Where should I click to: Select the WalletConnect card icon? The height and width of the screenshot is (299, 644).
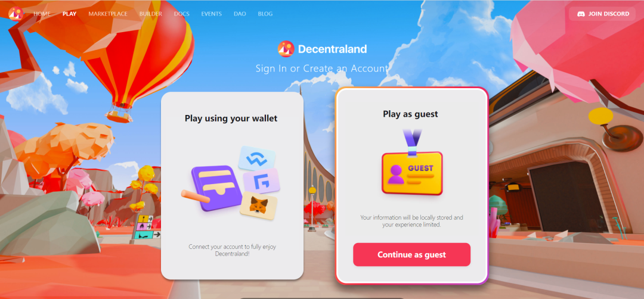tap(256, 158)
